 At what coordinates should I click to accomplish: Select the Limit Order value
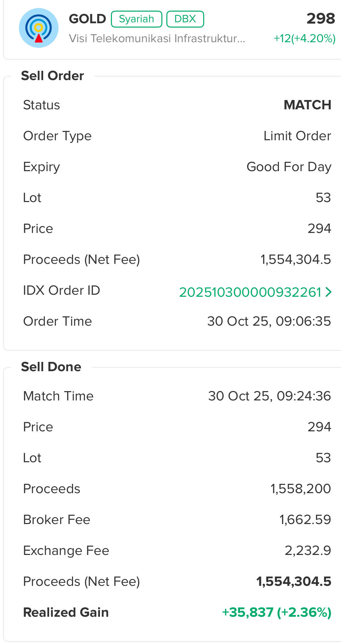point(297,136)
